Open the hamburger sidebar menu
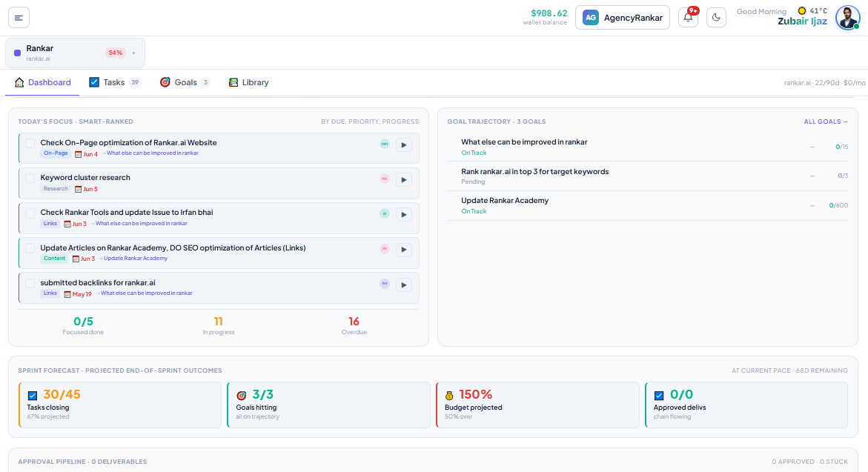The height and width of the screenshot is (472, 868). click(19, 18)
